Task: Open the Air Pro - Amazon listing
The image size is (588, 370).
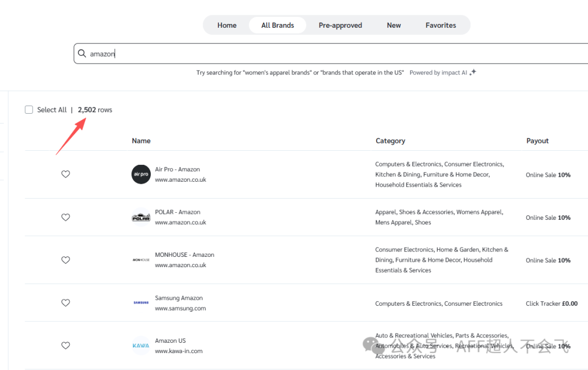Action: pos(177,169)
